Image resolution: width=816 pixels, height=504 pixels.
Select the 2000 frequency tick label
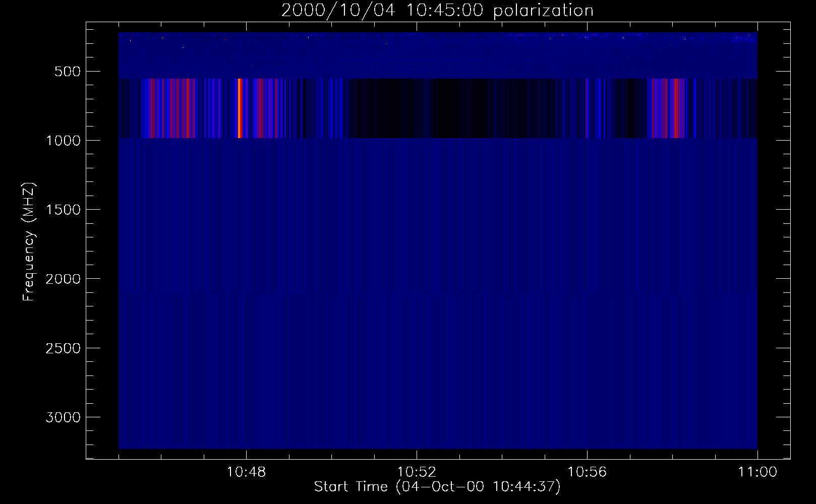[63, 279]
